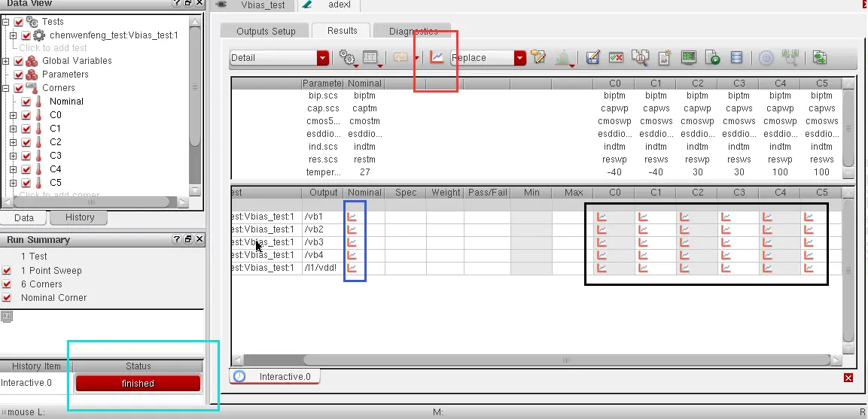
Task: Click the export results green arrows icon
Action: pos(819,57)
